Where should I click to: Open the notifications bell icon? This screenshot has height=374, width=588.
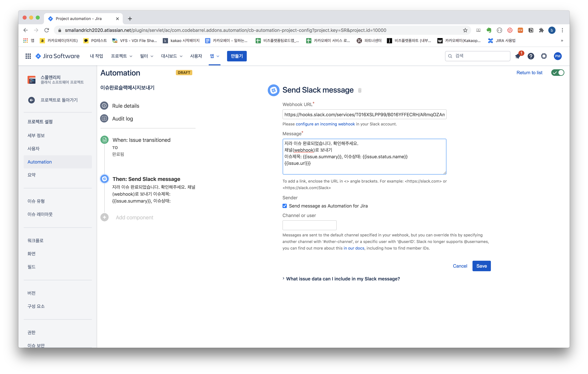(x=517, y=56)
